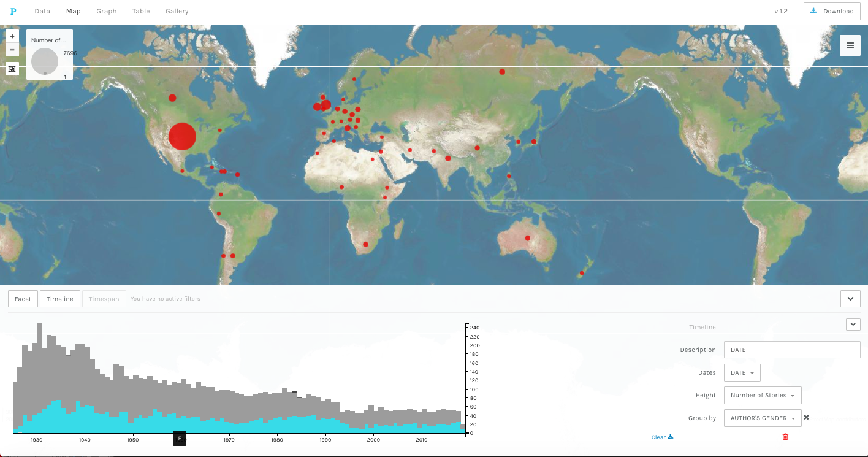868x457 pixels.
Task: Click the fit-to-extent map icon
Action: (12, 69)
